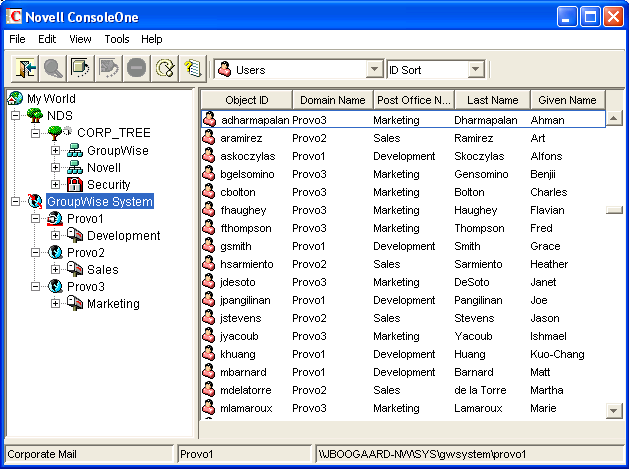Select the GroupWise System tree label

tap(100, 201)
